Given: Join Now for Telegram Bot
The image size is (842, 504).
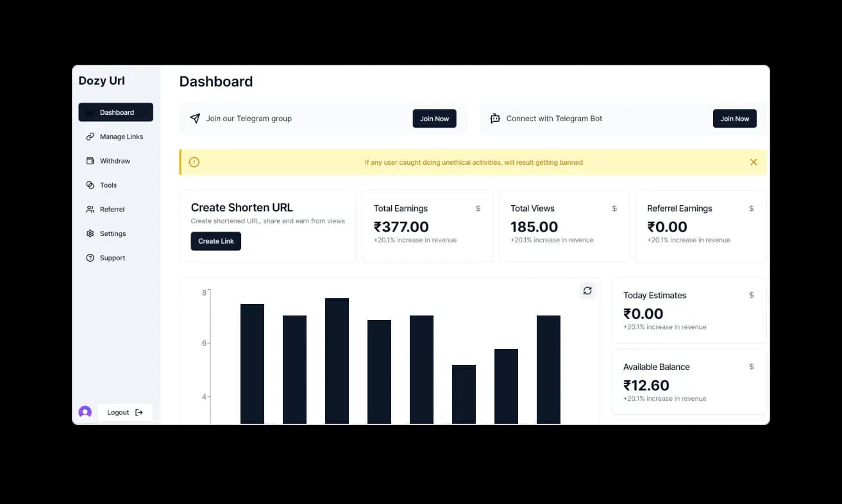Looking at the screenshot, I should pyautogui.click(x=734, y=119).
